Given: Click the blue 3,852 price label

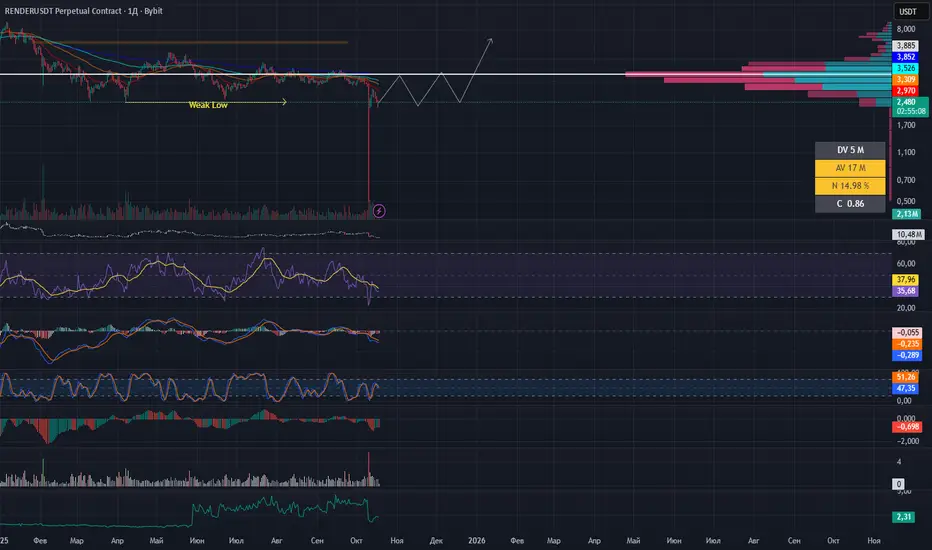Looking at the screenshot, I should pyautogui.click(x=905, y=56).
